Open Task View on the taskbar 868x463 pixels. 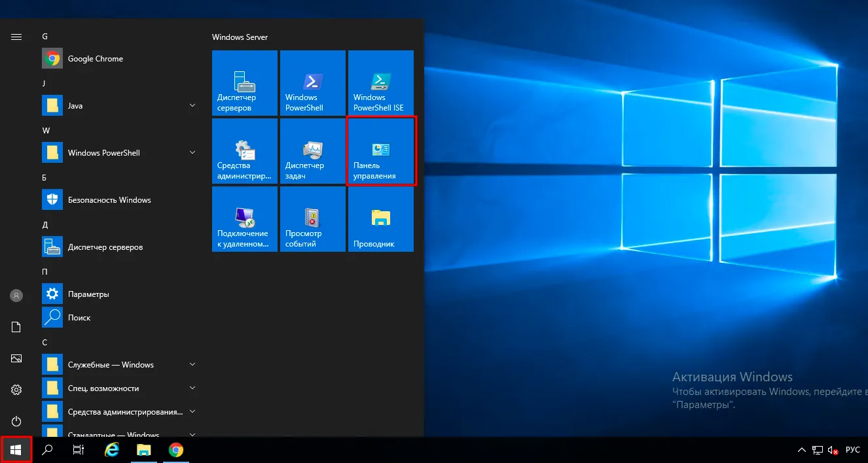click(79, 450)
